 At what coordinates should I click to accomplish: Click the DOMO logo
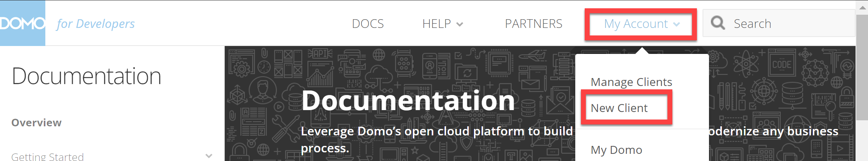23,23
